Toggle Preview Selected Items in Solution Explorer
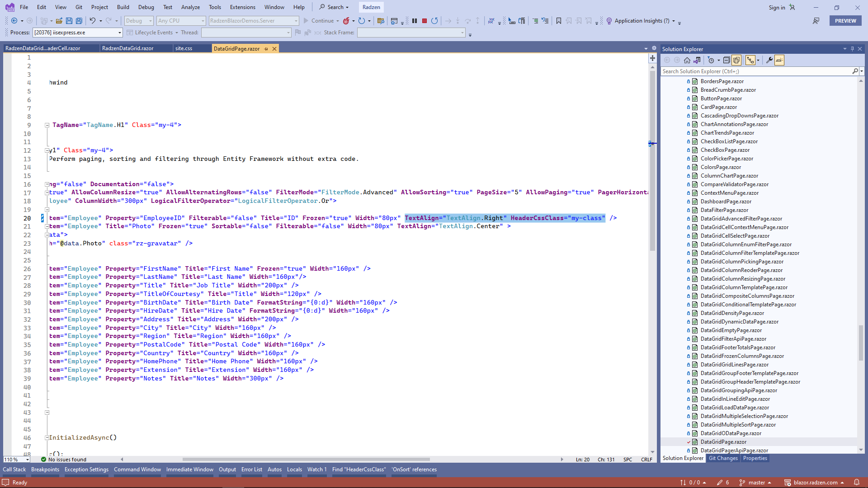Viewport: 868px width, 488px height. pos(780,60)
